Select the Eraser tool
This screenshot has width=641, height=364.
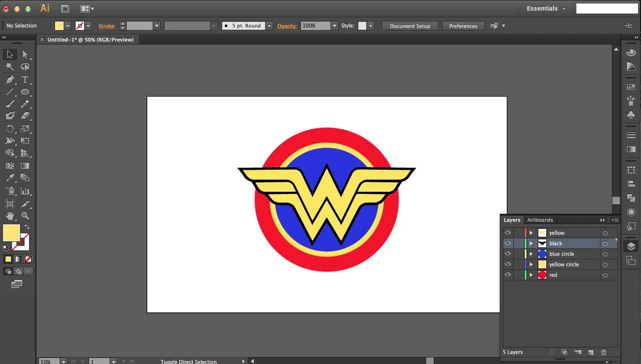coord(25,116)
